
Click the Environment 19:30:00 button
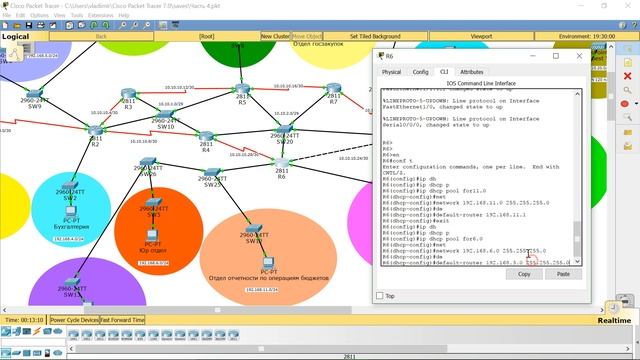coord(587,36)
